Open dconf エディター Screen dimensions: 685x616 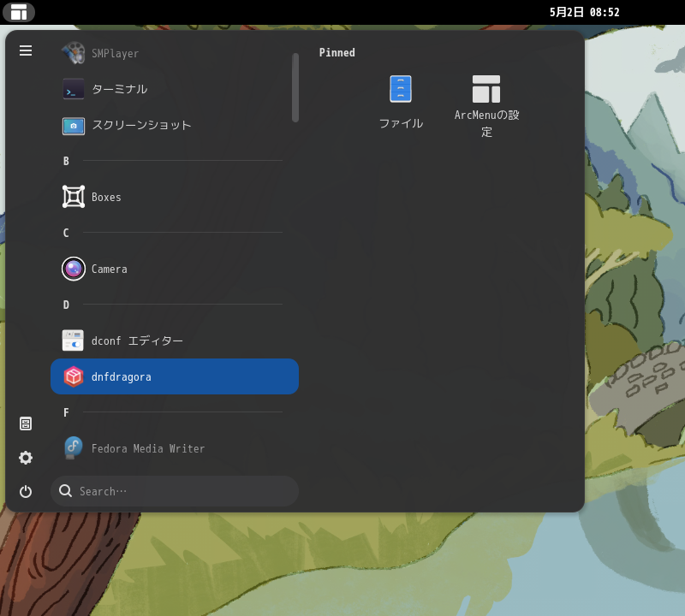(175, 341)
